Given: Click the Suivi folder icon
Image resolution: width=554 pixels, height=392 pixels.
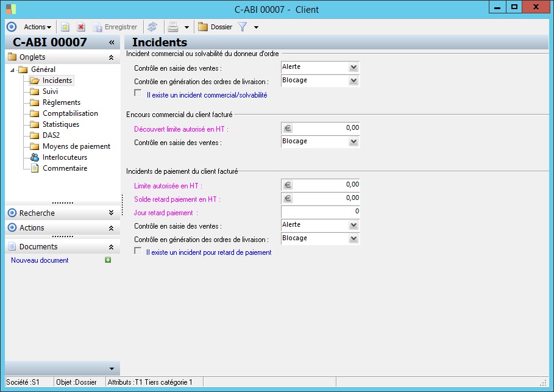Looking at the screenshot, I should 35,92.
